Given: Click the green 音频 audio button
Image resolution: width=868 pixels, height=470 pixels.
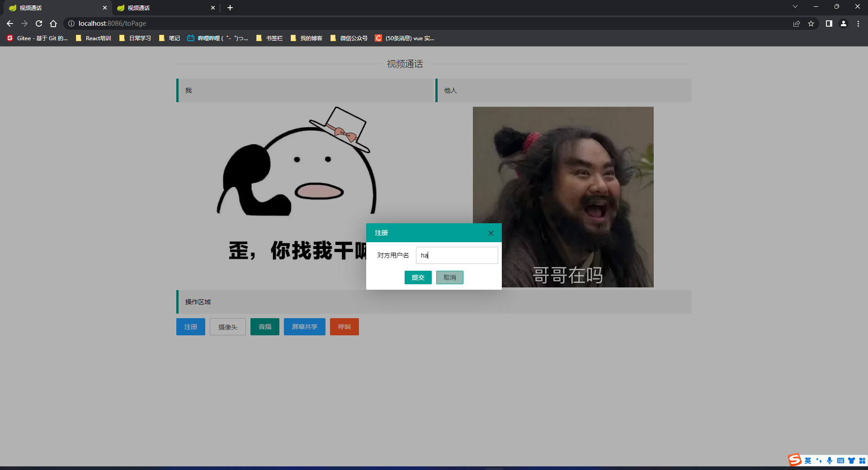Looking at the screenshot, I should click(265, 327).
